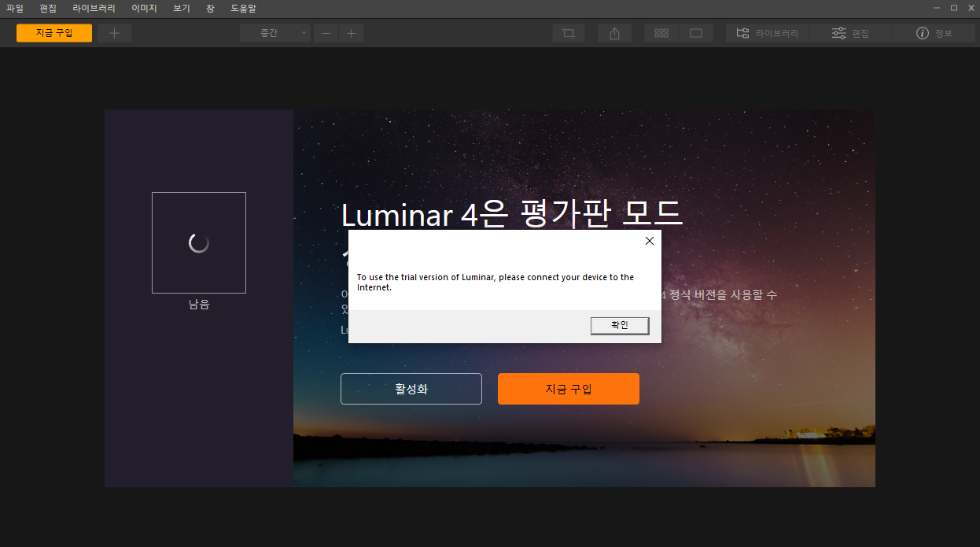Open the 편집 (Edit) adjustments panel icon
This screenshot has height=547, width=980.
[x=851, y=32]
